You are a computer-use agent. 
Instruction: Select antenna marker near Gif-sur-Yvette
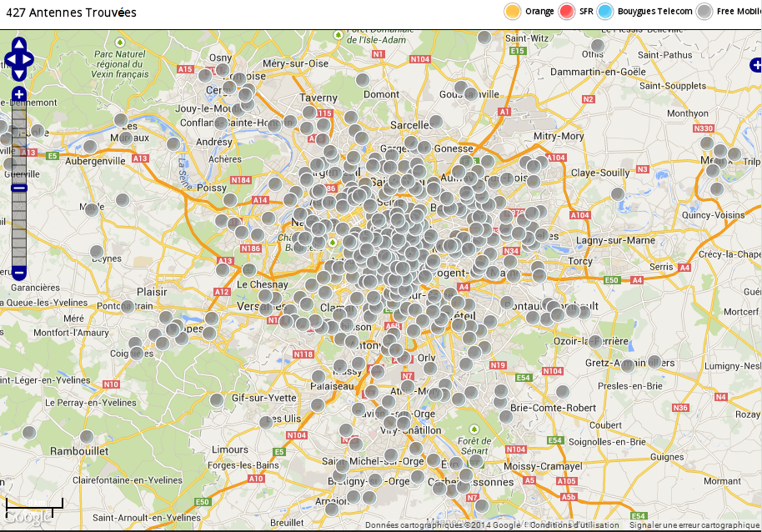tap(217, 400)
